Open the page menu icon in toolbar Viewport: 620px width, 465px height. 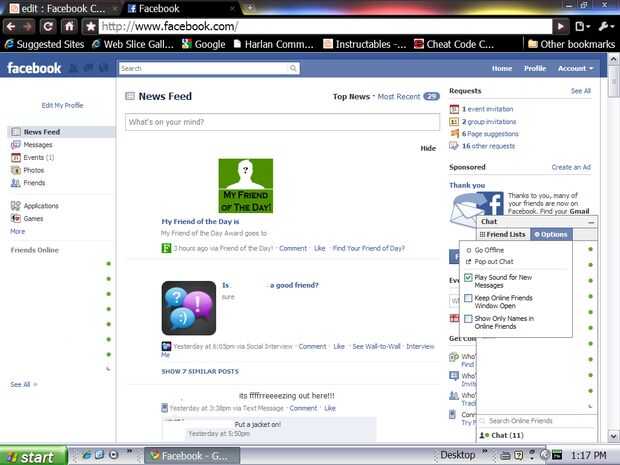tap(582, 26)
